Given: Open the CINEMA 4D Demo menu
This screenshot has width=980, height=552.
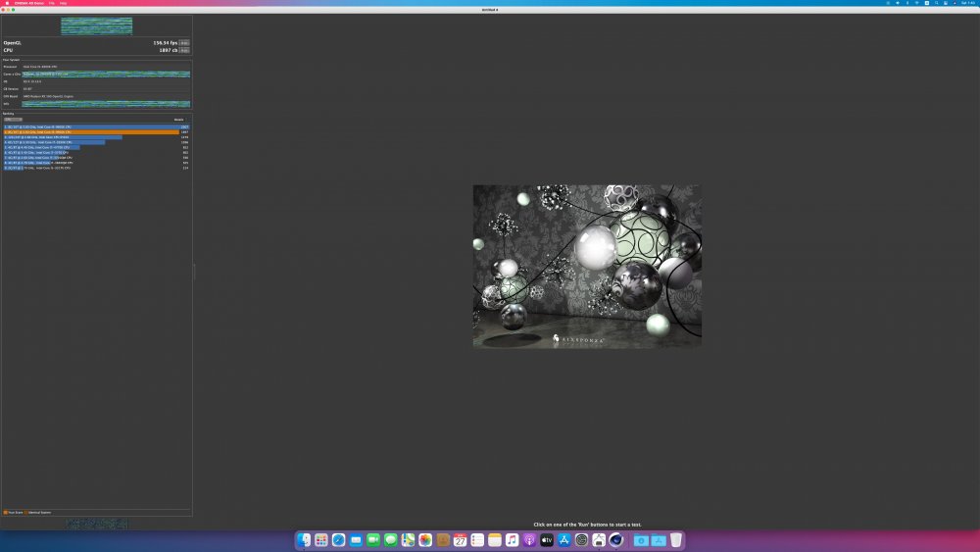Looking at the screenshot, I should (x=29, y=3).
